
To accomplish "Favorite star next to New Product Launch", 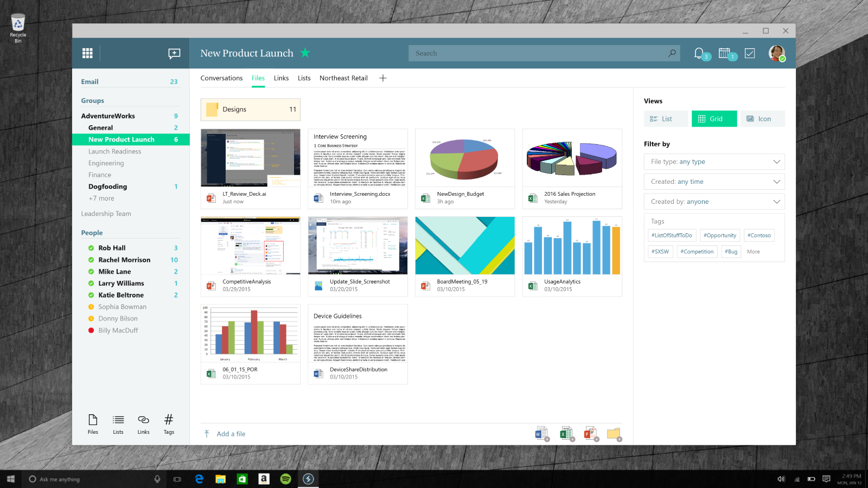I will pos(305,53).
